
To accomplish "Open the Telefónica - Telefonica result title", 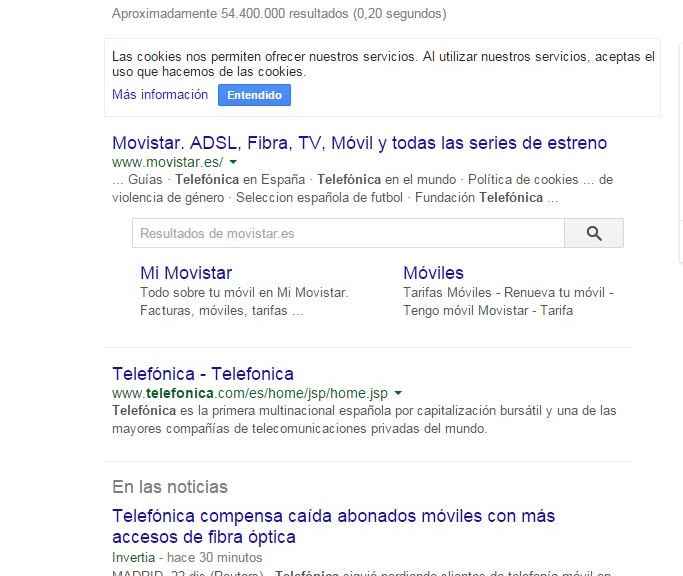I will [203, 374].
